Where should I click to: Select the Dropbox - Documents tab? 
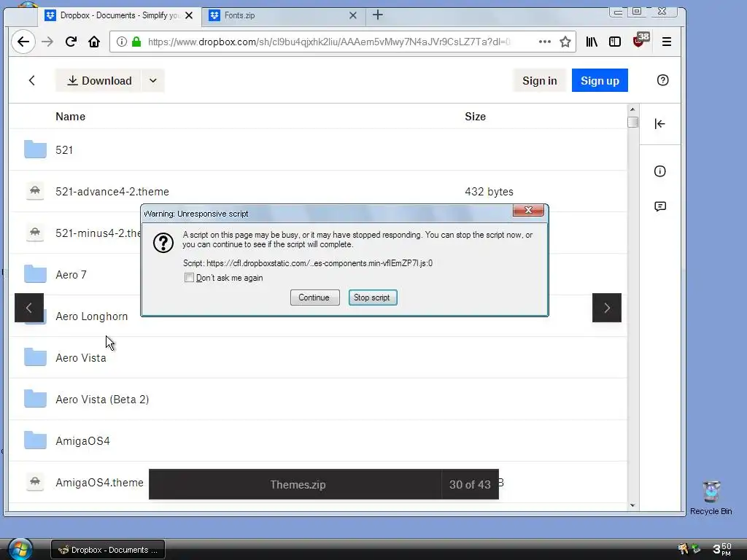[x=119, y=15]
